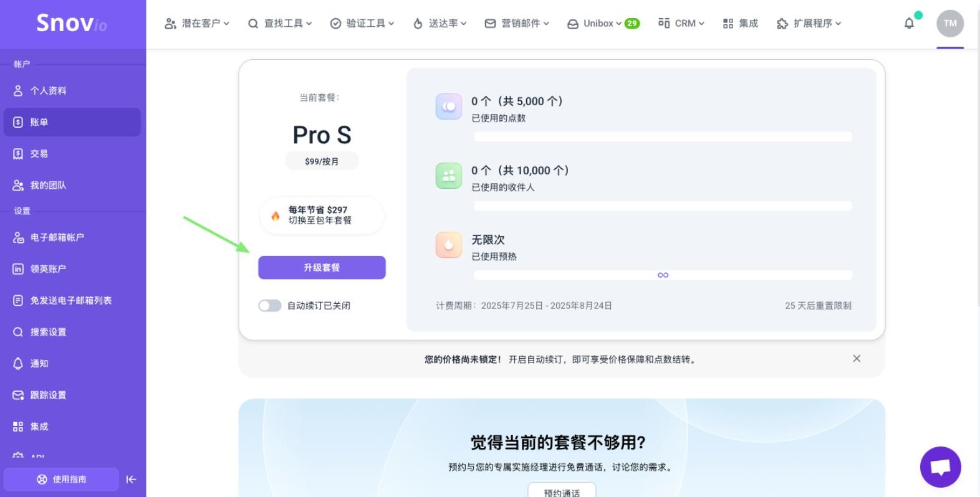Screen dimensions: 980x497
Task: Click the 升级套餐 upgrade button
Action: click(x=322, y=268)
